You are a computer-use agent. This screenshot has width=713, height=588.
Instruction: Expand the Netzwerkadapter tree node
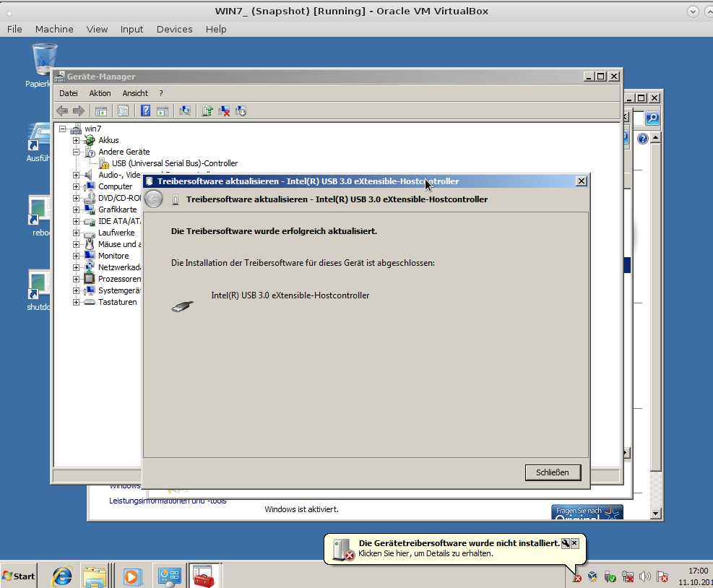76,267
